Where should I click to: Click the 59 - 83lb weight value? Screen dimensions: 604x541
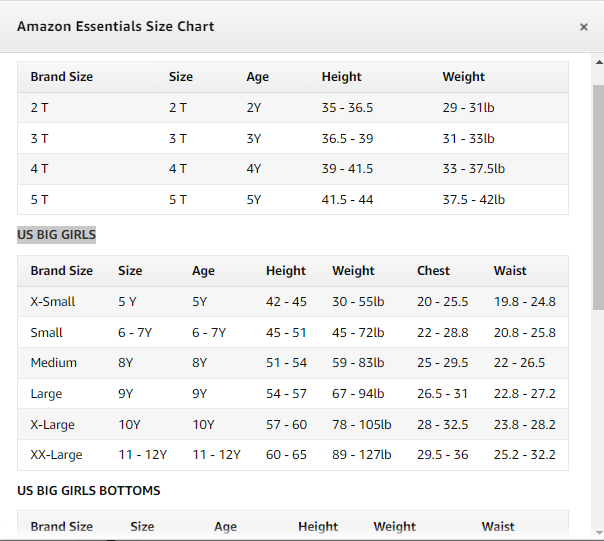[x=358, y=363]
